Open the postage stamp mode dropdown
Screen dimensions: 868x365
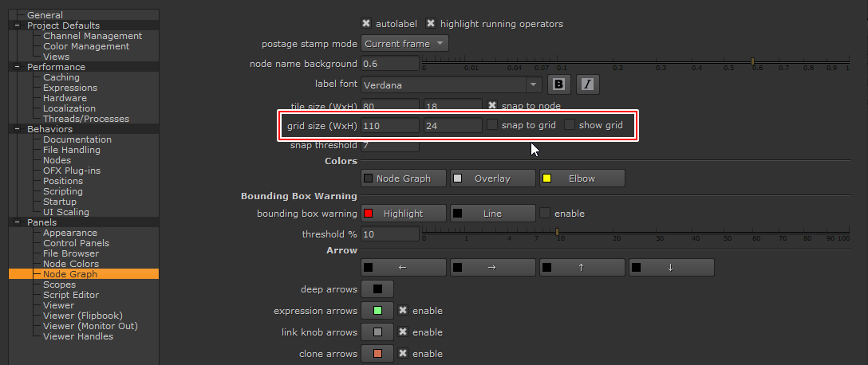[404, 44]
